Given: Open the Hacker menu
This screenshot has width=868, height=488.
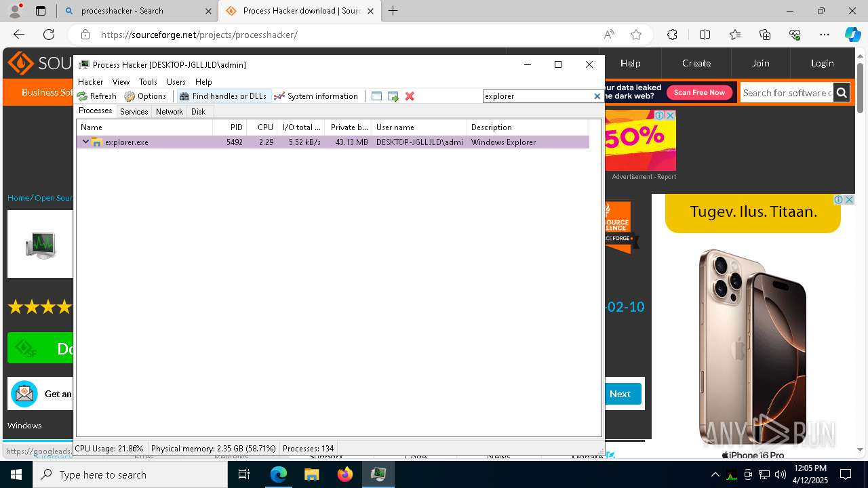Looking at the screenshot, I should (x=91, y=81).
